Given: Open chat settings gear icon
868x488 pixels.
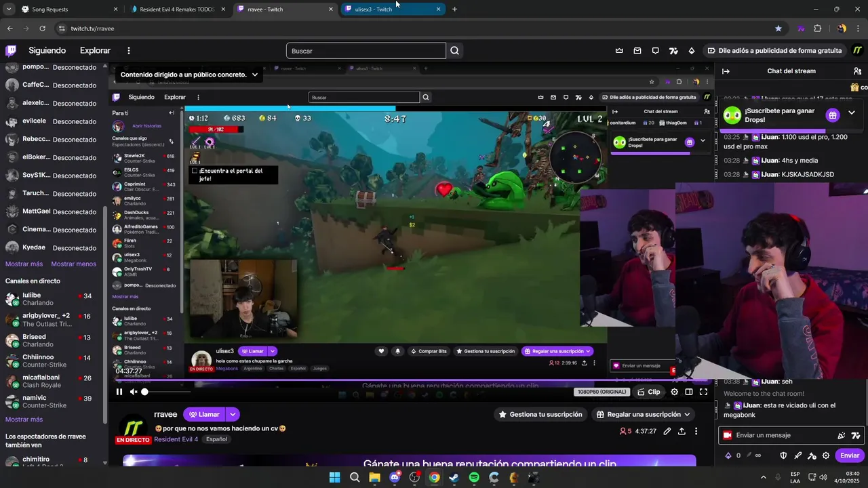Looking at the screenshot, I should pyautogui.click(x=826, y=455).
